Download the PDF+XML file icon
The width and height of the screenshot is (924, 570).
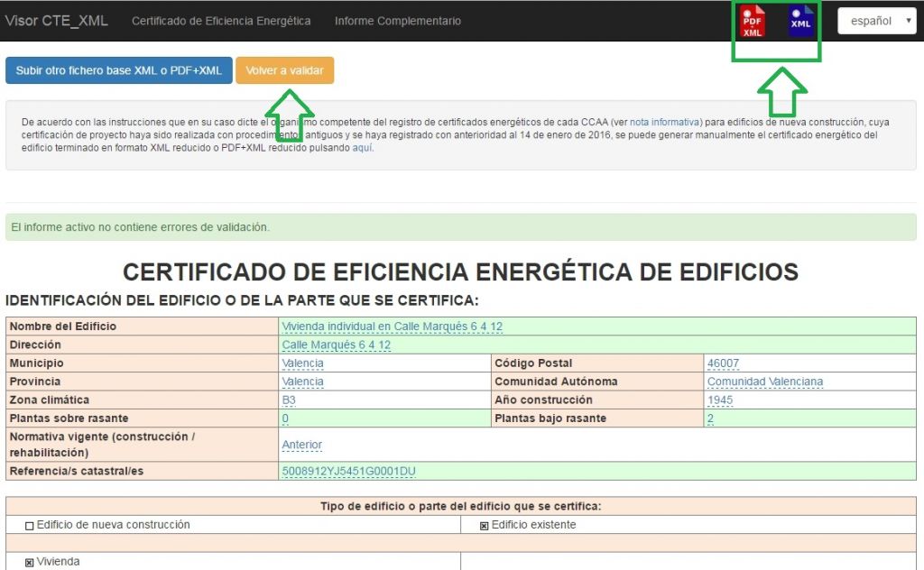[x=753, y=22]
